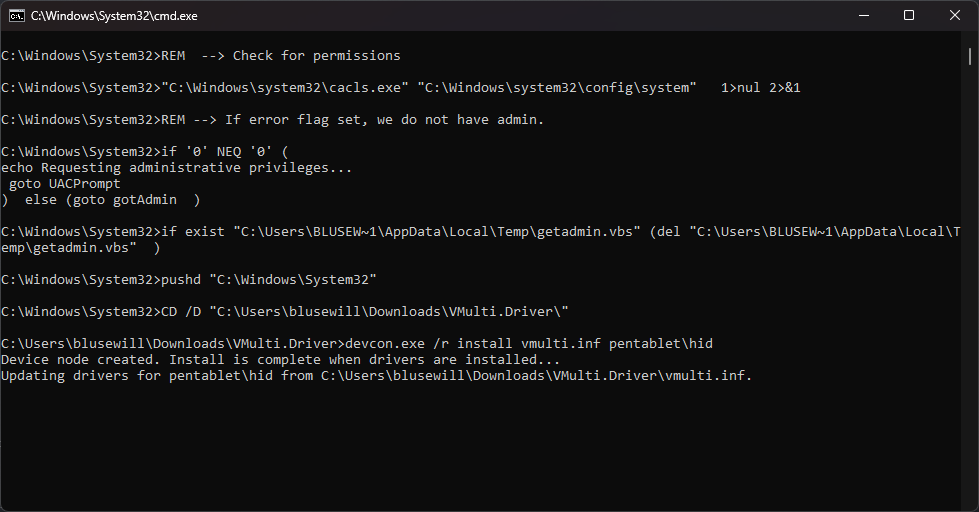Image resolution: width=979 pixels, height=512 pixels.
Task: Click the empty console area below the output
Action: tap(480, 450)
